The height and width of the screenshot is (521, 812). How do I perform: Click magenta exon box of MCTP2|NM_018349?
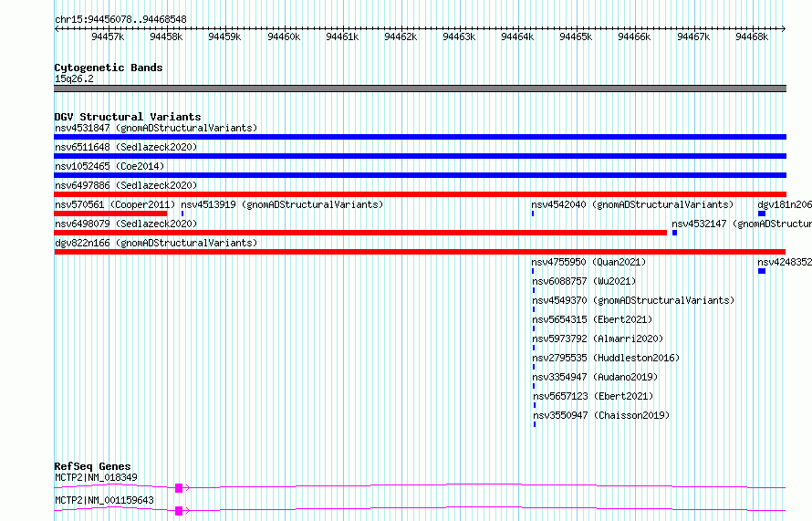[x=179, y=488]
